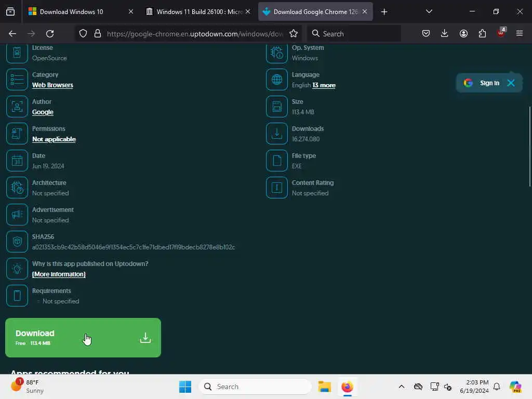
Task: Click the Firefox Search box
Action: (354, 34)
